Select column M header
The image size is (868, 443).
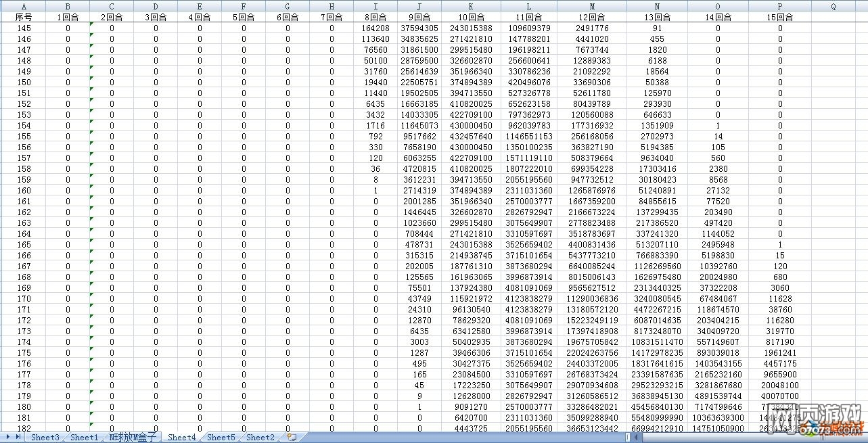(x=592, y=6)
